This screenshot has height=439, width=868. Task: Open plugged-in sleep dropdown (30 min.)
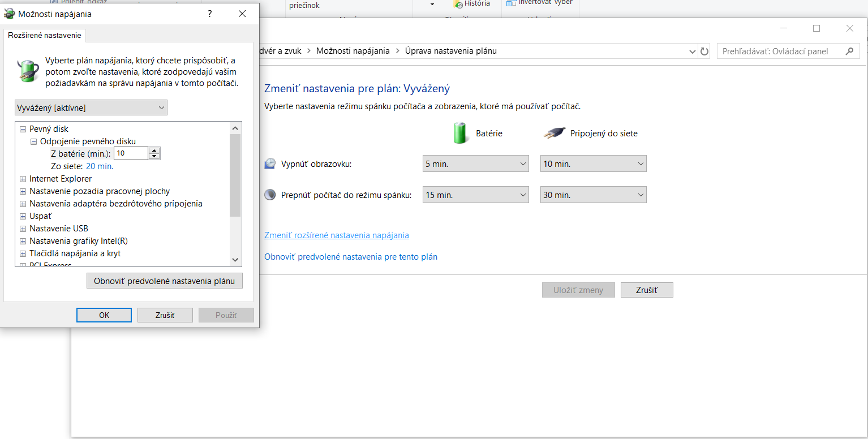(x=594, y=195)
